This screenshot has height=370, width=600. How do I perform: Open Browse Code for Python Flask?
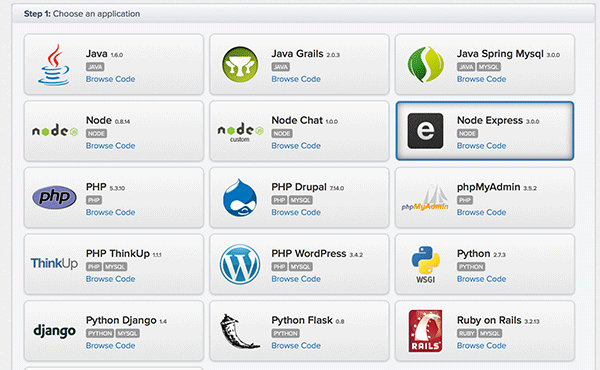point(296,345)
